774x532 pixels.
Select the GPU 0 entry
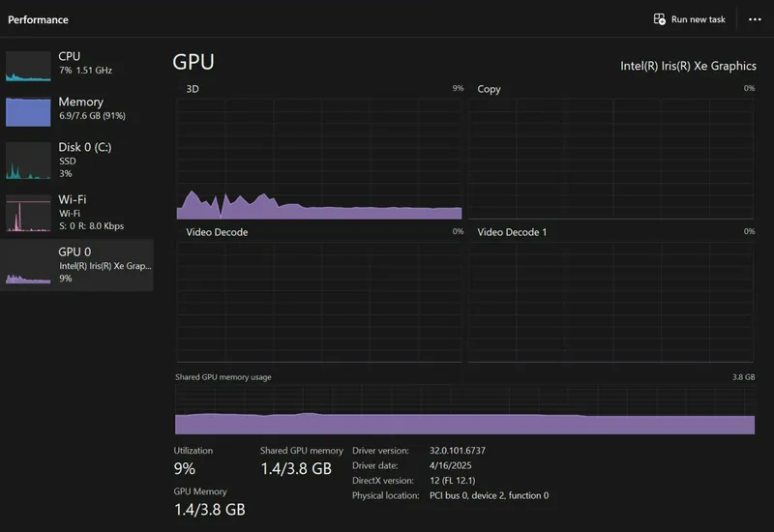click(x=76, y=265)
